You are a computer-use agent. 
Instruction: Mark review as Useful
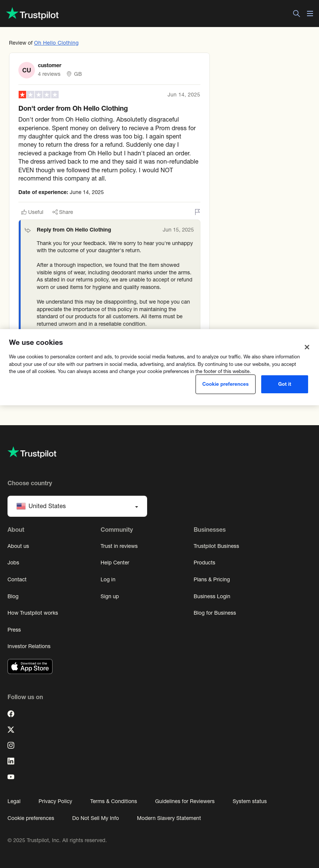[32, 212]
